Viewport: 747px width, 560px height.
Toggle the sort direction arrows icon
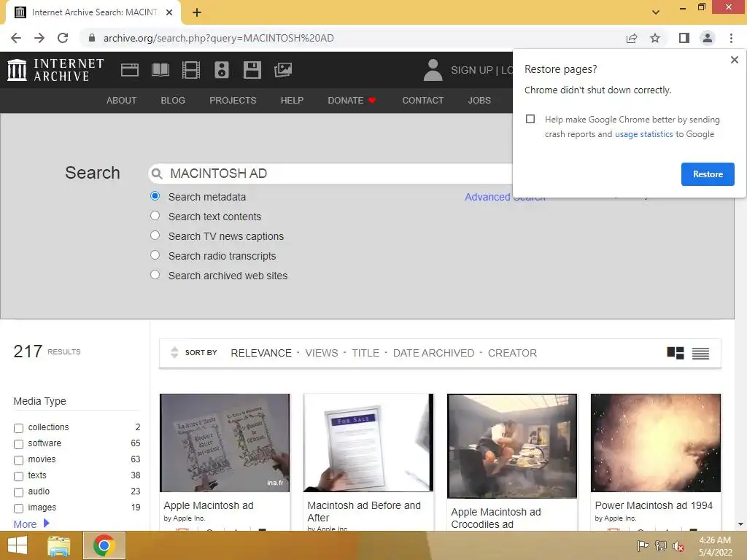click(174, 352)
